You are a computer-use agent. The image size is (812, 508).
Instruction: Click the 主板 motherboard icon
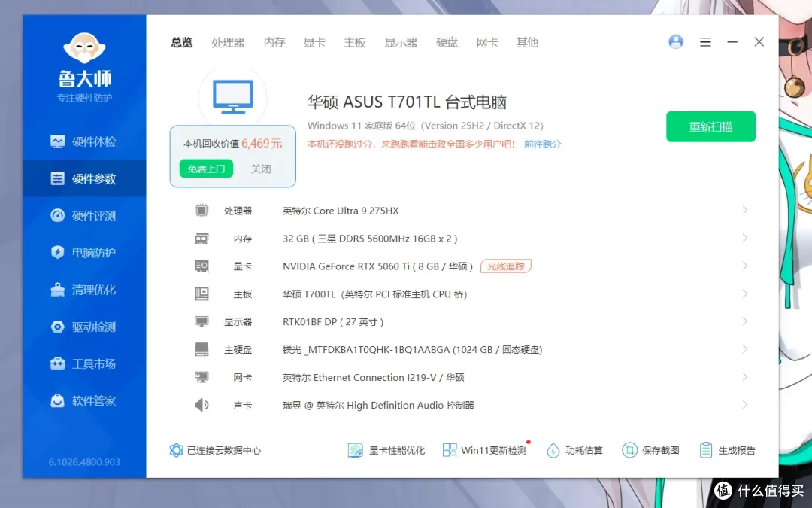[201, 294]
